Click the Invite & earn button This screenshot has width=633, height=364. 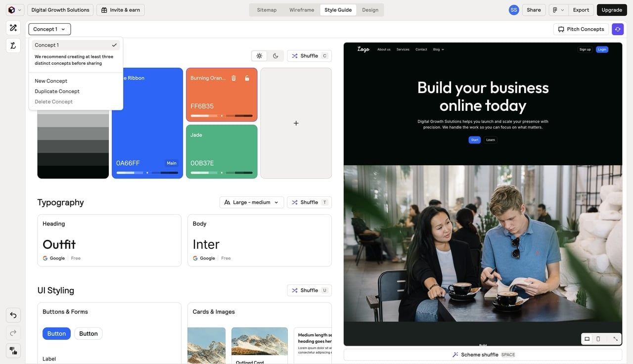pos(121,10)
